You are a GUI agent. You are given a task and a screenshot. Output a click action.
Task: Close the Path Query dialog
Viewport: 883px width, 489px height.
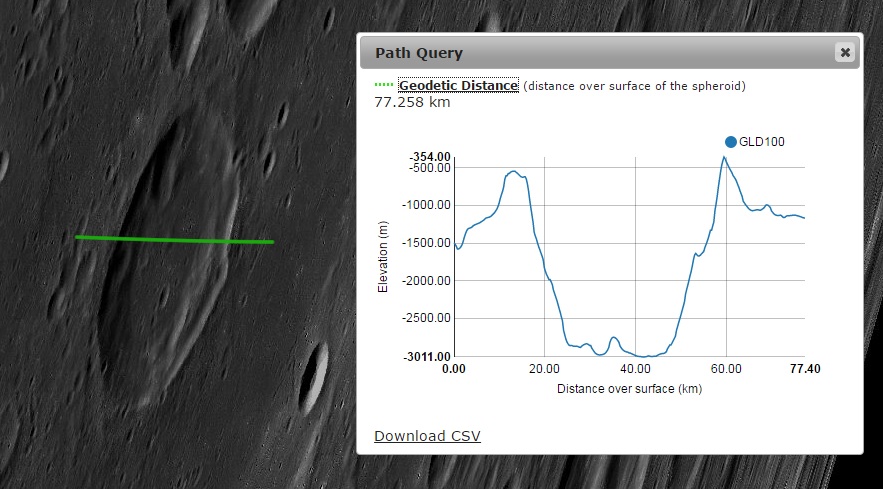coord(845,52)
